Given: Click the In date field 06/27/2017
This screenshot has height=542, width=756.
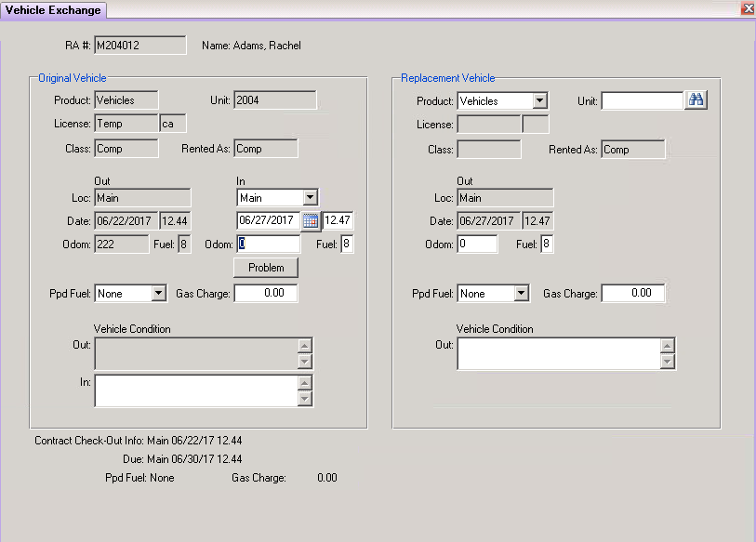Looking at the screenshot, I should [x=269, y=220].
